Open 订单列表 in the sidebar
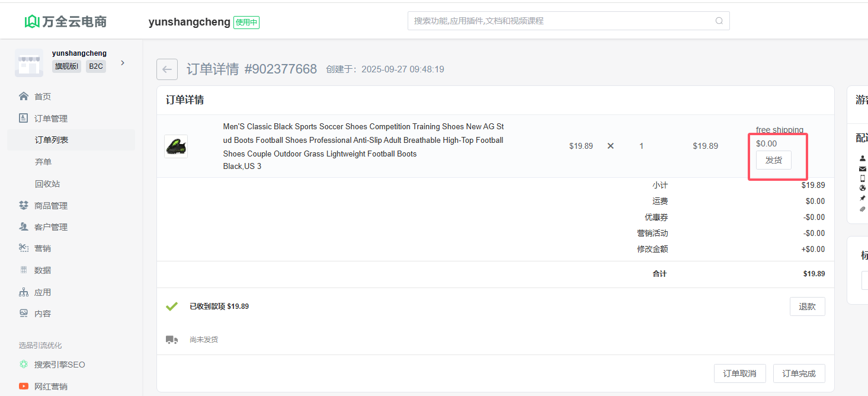Screen dimensions: 868x396 pos(52,140)
